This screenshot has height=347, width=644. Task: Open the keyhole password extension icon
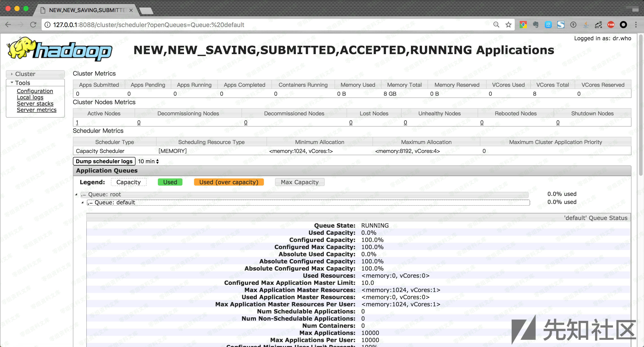573,25
